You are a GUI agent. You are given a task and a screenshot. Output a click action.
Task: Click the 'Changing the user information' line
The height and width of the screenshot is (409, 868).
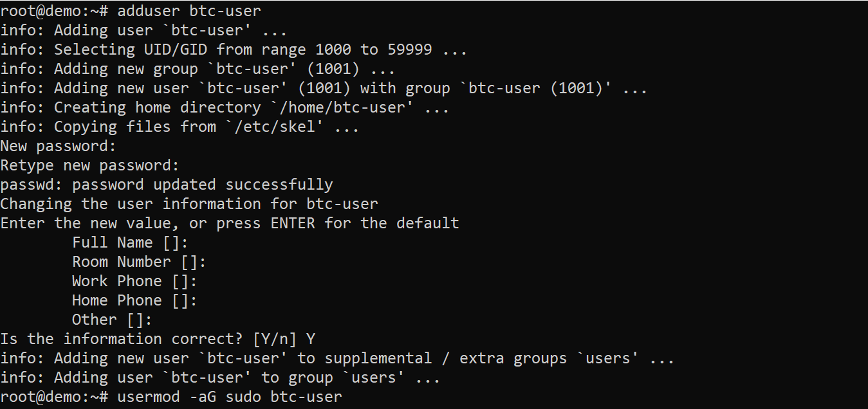point(189,204)
